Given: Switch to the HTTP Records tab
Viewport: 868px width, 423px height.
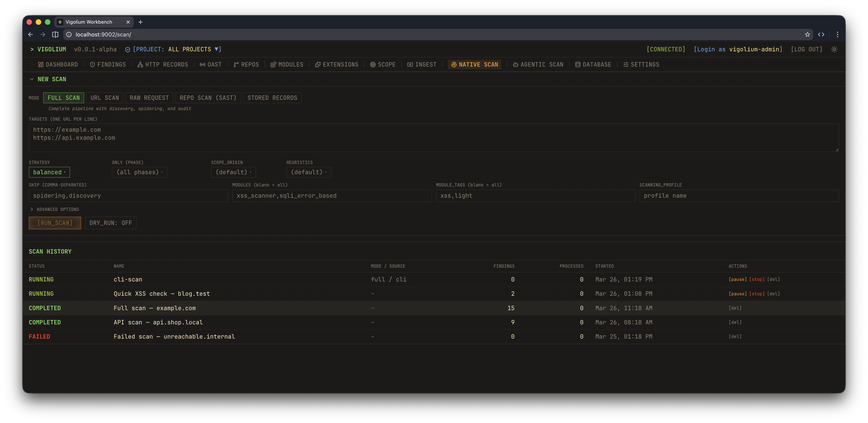Looking at the screenshot, I should coord(163,64).
